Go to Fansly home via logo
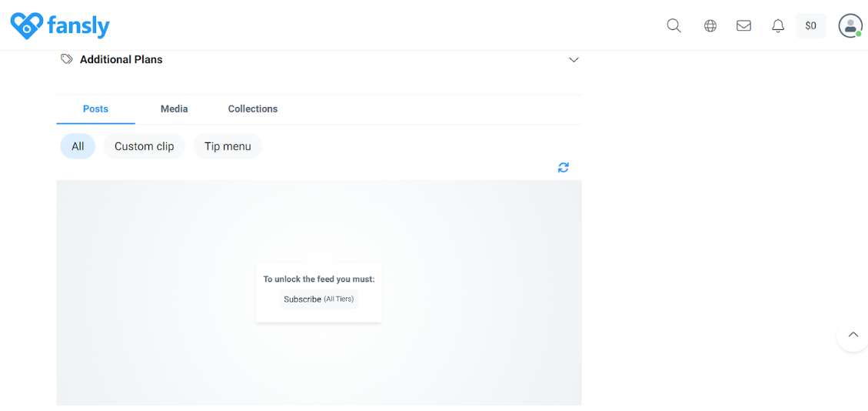Screen dimensions: 868x411 pyautogui.click(x=60, y=25)
